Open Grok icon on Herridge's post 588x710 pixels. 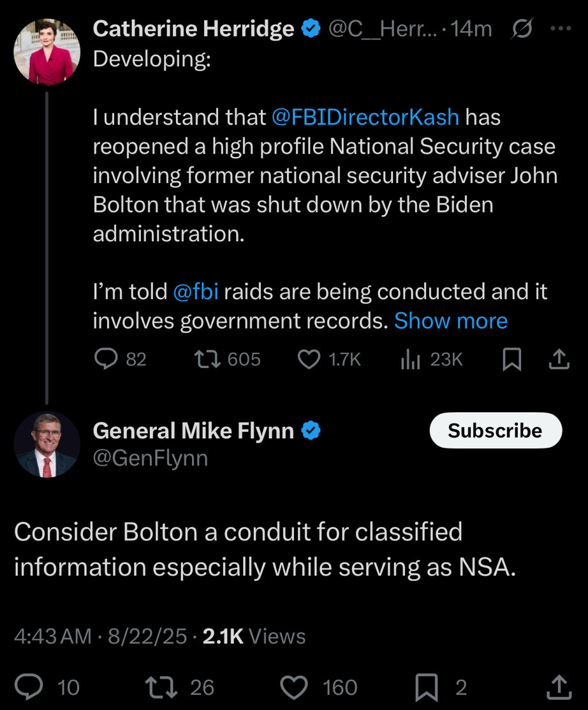[522, 29]
